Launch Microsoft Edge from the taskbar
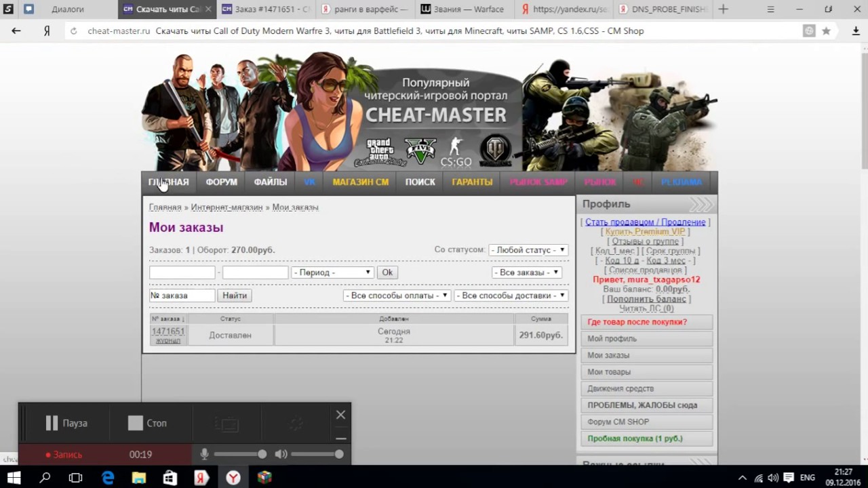 pos(108,477)
